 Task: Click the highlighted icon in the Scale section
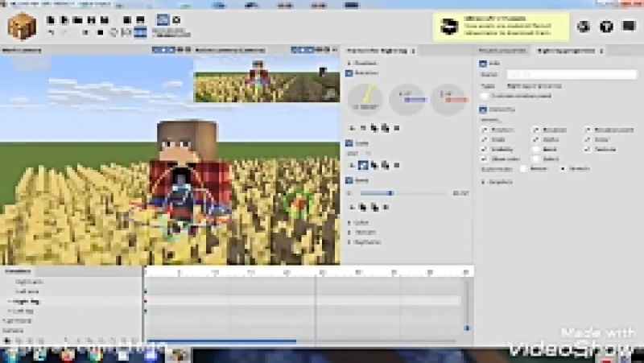363,165
